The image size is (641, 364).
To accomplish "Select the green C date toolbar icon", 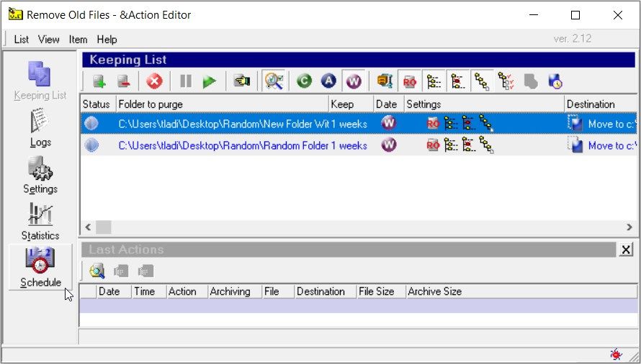I will click(x=304, y=81).
